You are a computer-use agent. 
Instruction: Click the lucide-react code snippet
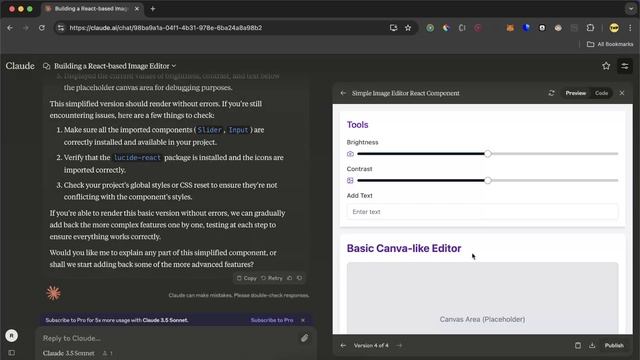pyautogui.click(x=137, y=158)
